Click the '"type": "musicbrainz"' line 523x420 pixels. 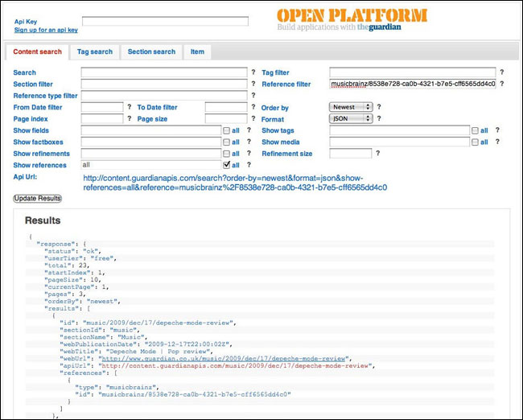coord(117,387)
